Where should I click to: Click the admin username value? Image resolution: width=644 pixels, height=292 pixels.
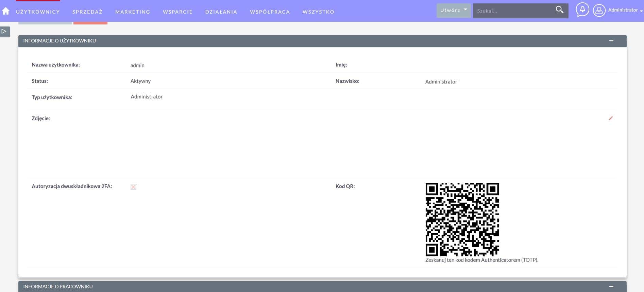click(137, 65)
